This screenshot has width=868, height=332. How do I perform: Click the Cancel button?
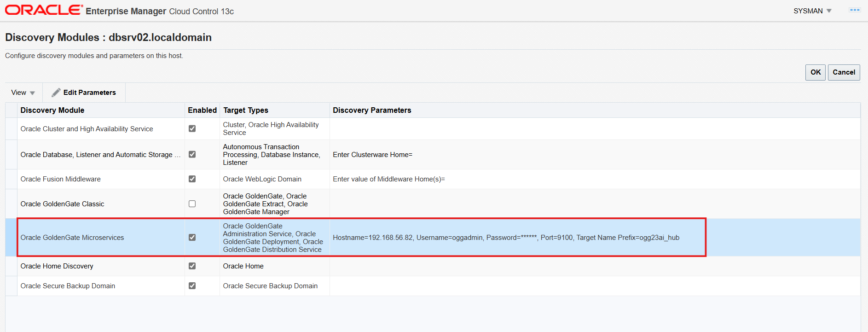click(x=844, y=72)
